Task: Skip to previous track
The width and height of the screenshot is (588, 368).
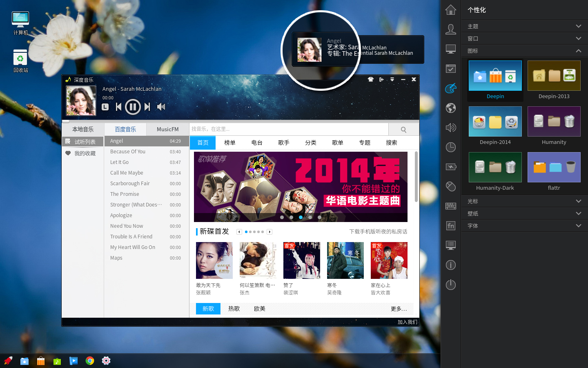Action: tap(118, 107)
